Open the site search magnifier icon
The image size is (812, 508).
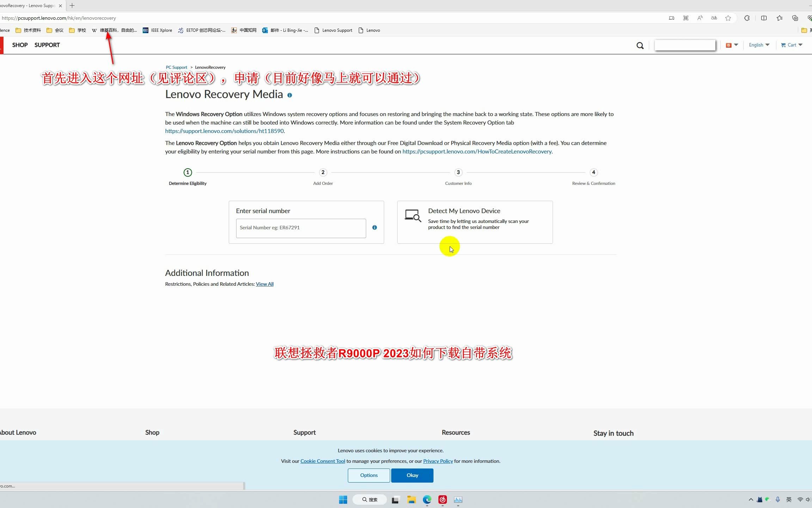tap(640, 45)
